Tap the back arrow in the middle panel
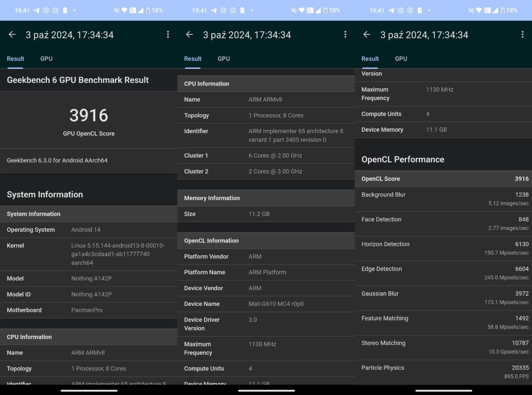 (x=190, y=35)
